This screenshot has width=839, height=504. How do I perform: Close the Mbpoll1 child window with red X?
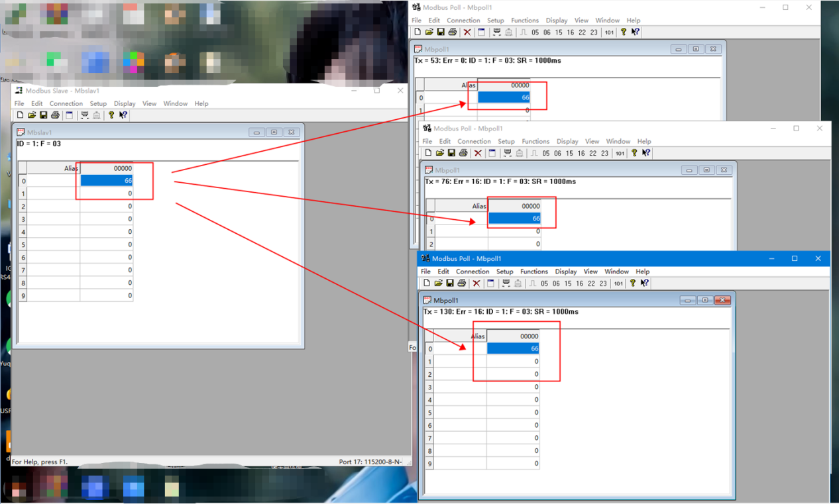point(722,301)
